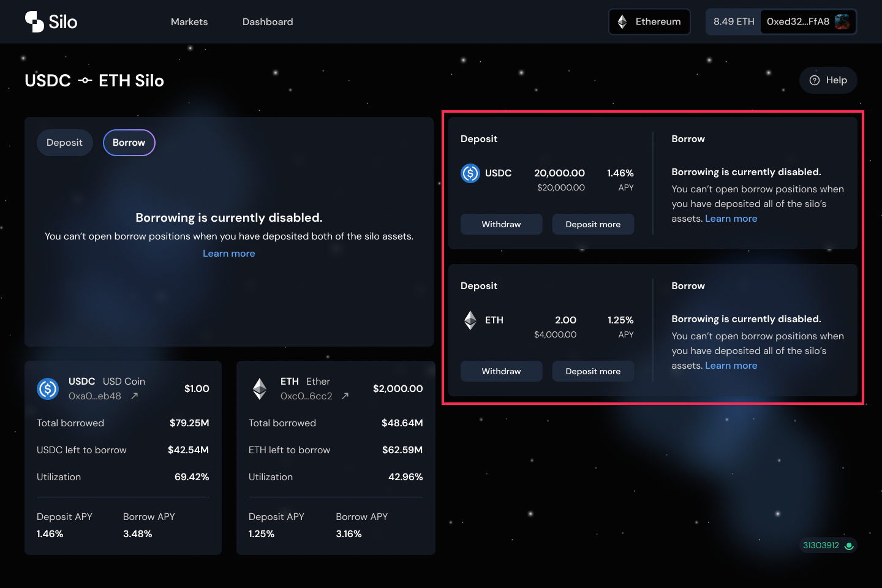882x588 pixels.
Task: Click USDC utilization 69.42%
Action: tap(192, 477)
